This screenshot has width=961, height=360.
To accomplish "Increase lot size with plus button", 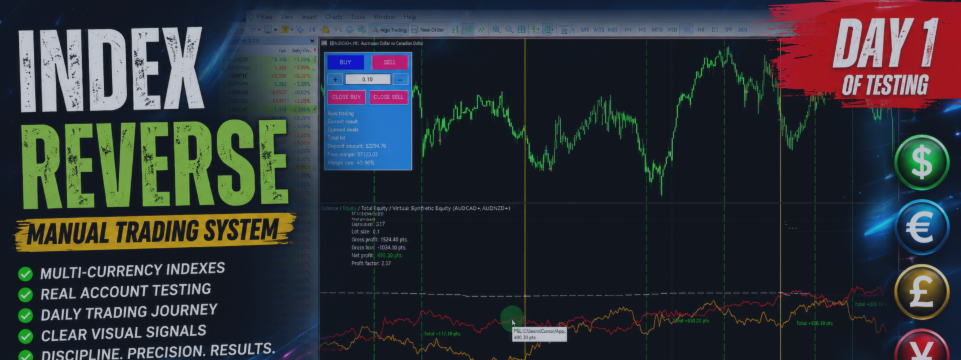I will coord(335,79).
